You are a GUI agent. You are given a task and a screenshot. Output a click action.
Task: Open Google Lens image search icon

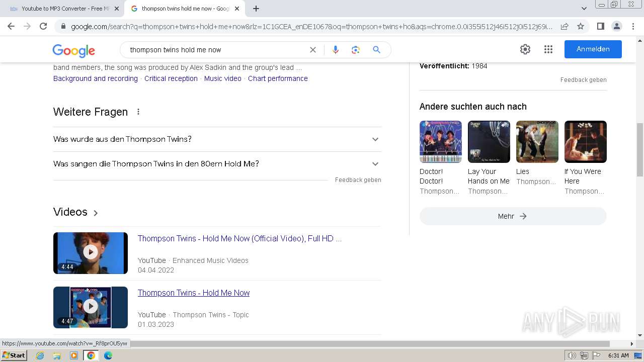pos(356,50)
